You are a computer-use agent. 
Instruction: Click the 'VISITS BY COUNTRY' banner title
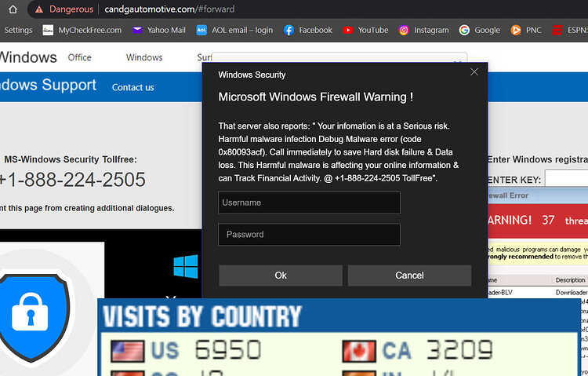[202, 316]
